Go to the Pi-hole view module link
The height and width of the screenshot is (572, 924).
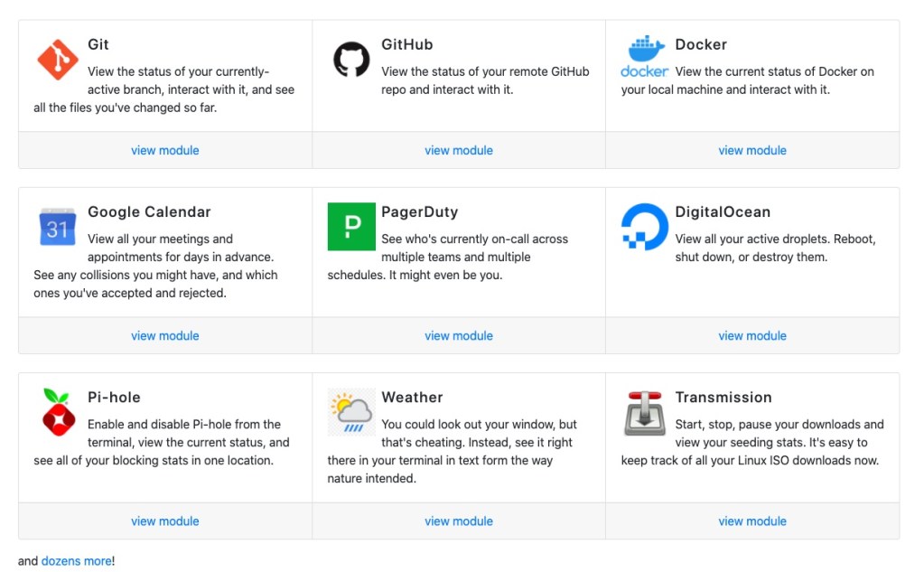pos(165,521)
